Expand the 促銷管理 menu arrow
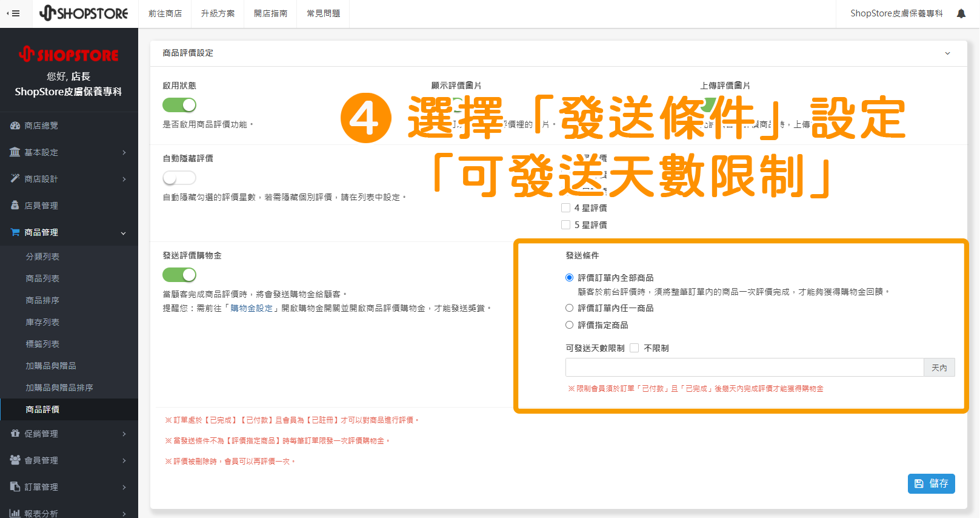Image resolution: width=980 pixels, height=518 pixels. point(124,434)
